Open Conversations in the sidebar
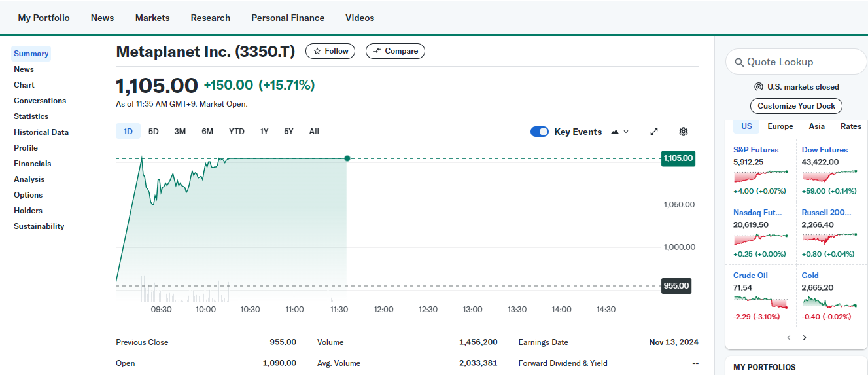868x375 pixels. click(x=40, y=101)
